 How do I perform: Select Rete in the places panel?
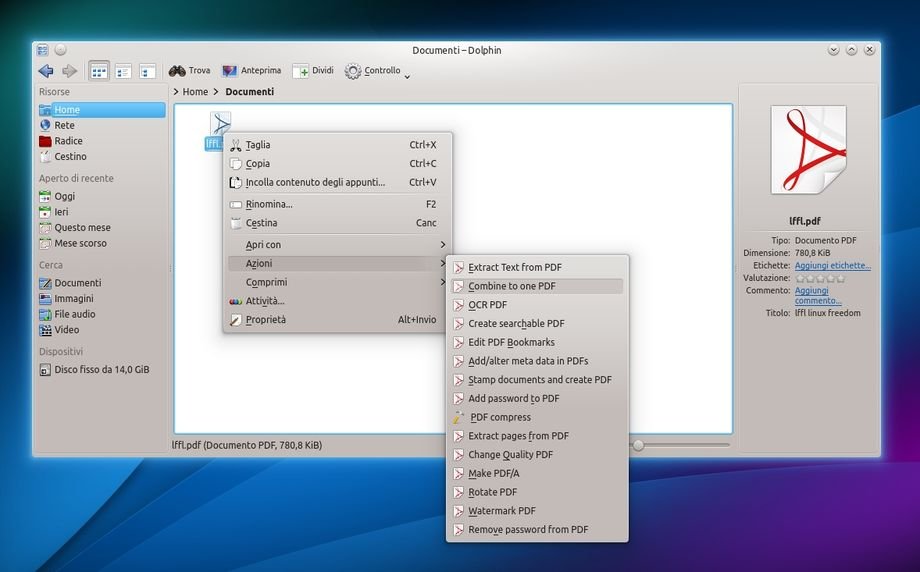point(64,126)
